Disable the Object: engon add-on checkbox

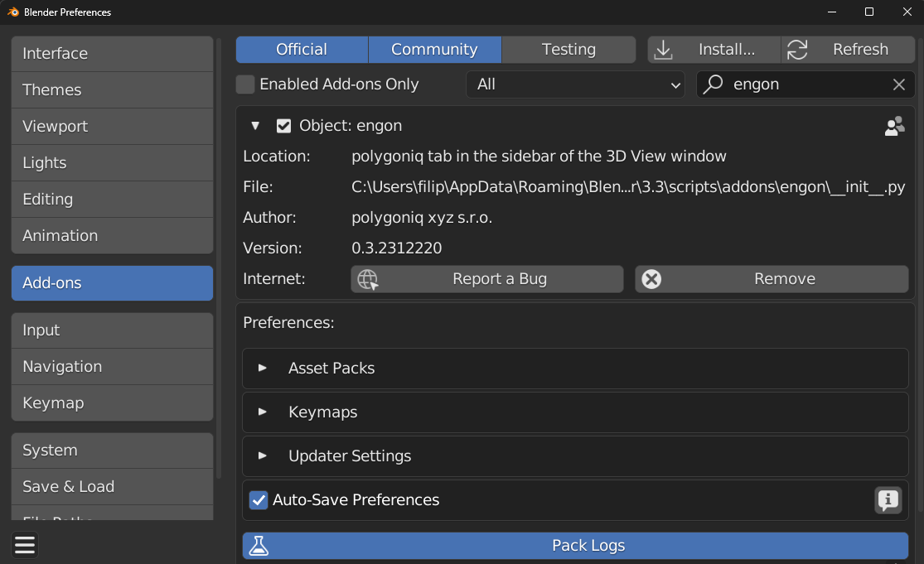coord(283,126)
